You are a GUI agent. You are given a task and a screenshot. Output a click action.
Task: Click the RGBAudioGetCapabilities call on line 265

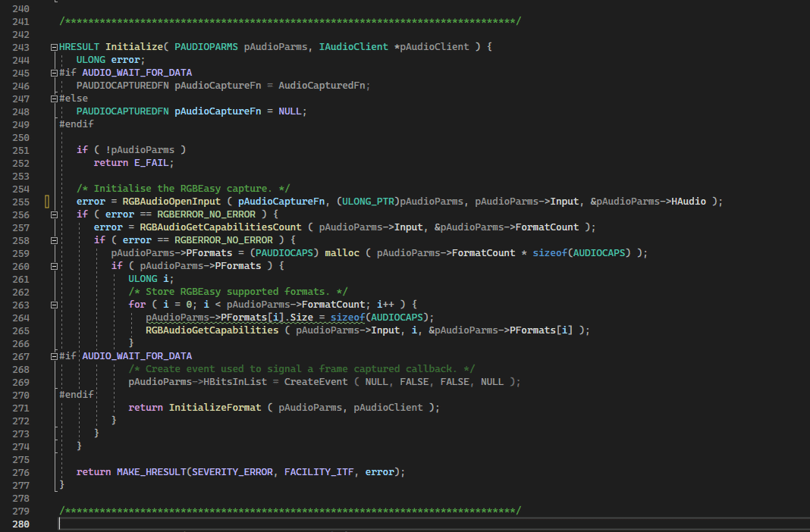[x=212, y=330]
